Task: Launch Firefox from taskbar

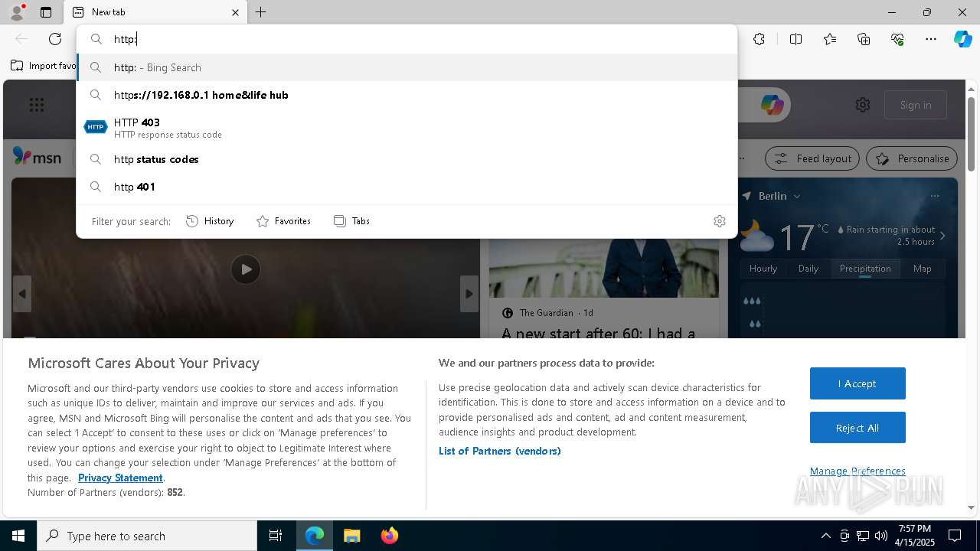Action: click(x=390, y=536)
